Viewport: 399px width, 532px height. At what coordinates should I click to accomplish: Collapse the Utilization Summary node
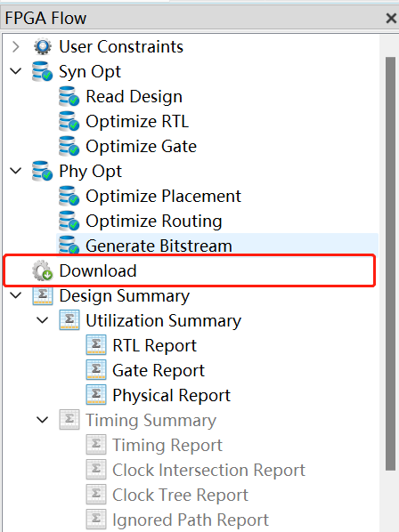[x=42, y=320]
